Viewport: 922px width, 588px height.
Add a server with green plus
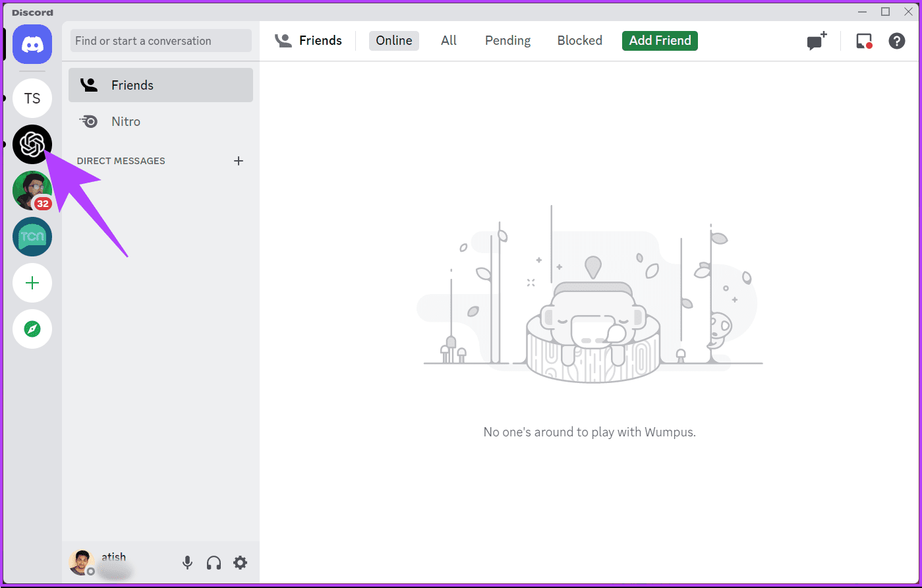pyautogui.click(x=32, y=283)
